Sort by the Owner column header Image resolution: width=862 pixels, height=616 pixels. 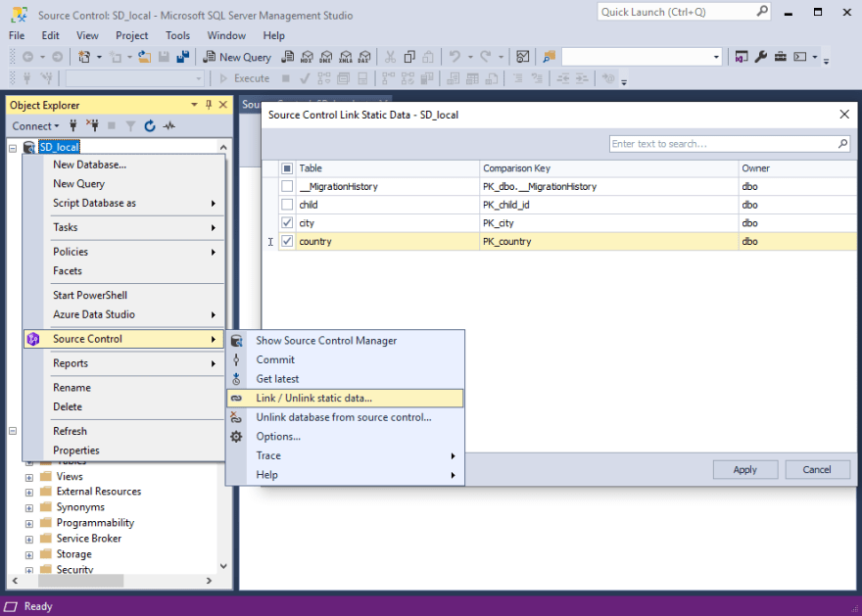797,168
